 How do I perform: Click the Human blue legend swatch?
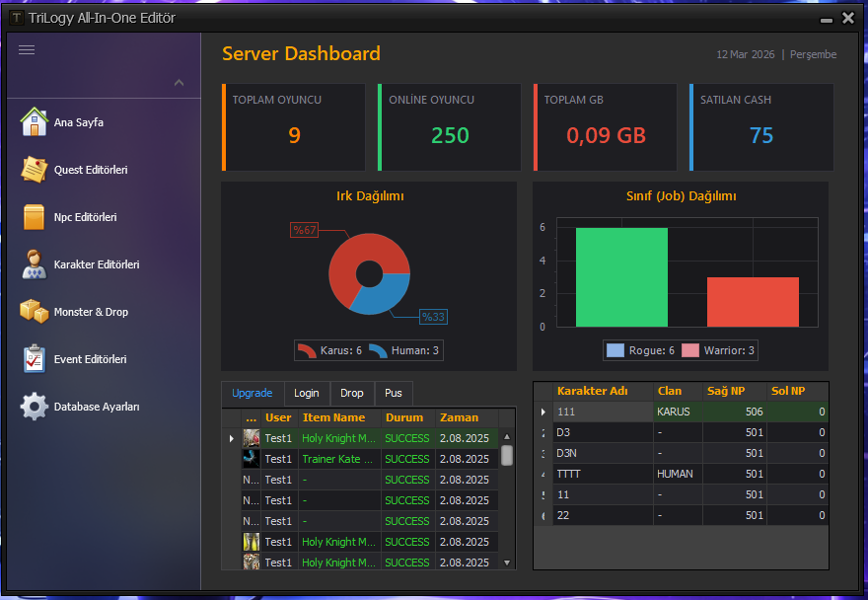click(x=378, y=350)
